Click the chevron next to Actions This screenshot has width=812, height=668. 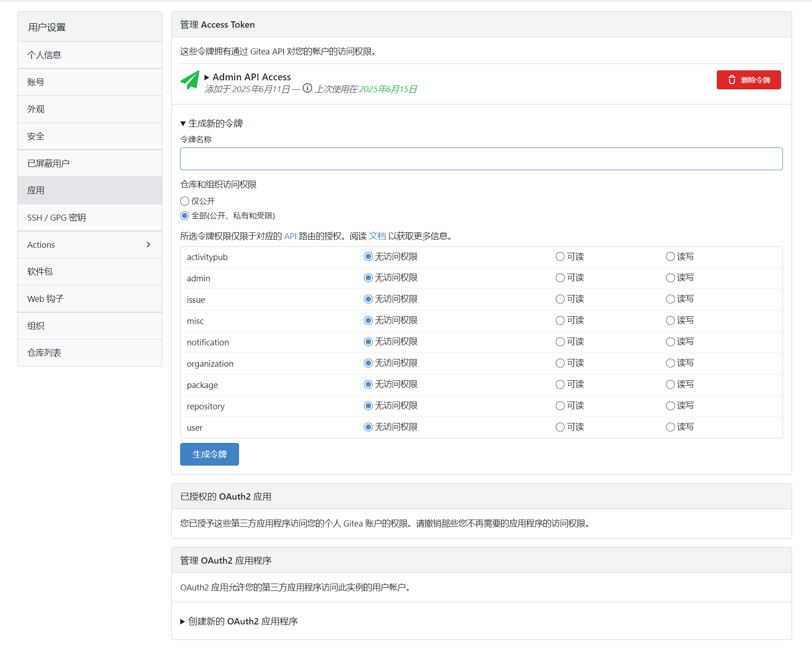[148, 245]
